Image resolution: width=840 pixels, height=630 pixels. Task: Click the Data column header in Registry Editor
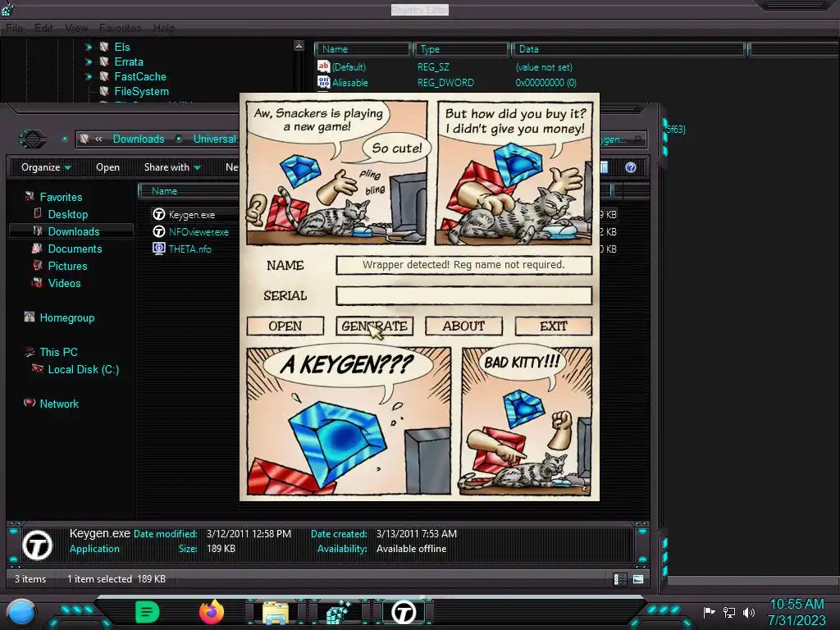628,49
